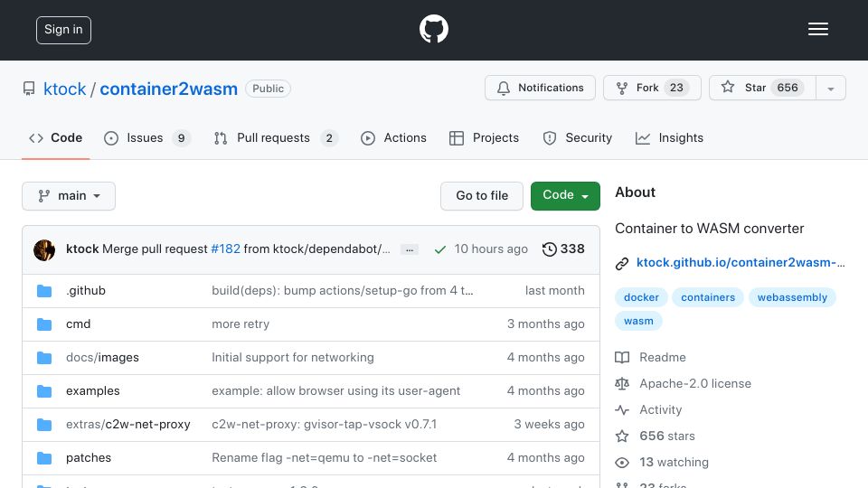This screenshot has width=868, height=488.
Task: Open 'example: allow browser using its user-agent' commit
Action: (x=336, y=391)
